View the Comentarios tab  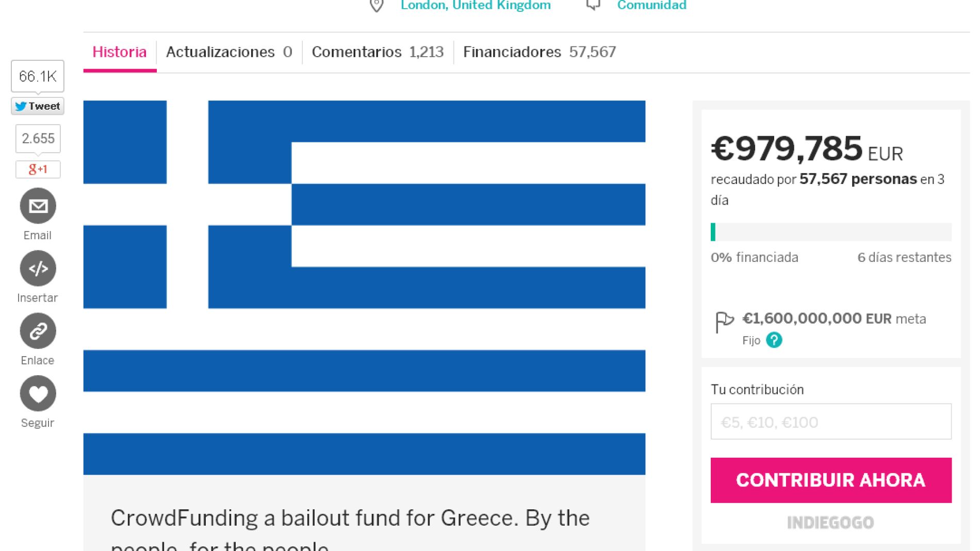(377, 52)
